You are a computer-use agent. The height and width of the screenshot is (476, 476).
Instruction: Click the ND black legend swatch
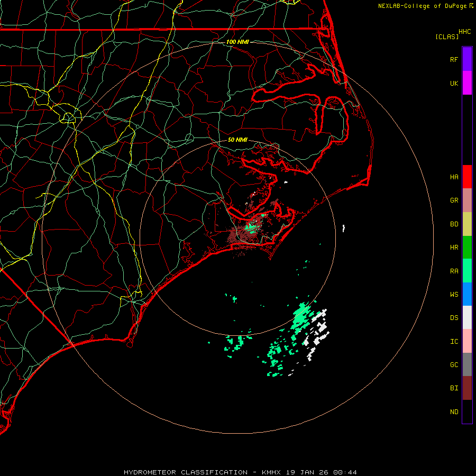point(467,411)
